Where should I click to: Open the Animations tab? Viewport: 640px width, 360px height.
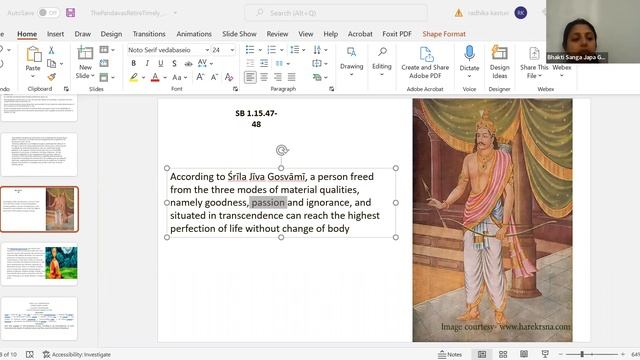pyautogui.click(x=194, y=34)
